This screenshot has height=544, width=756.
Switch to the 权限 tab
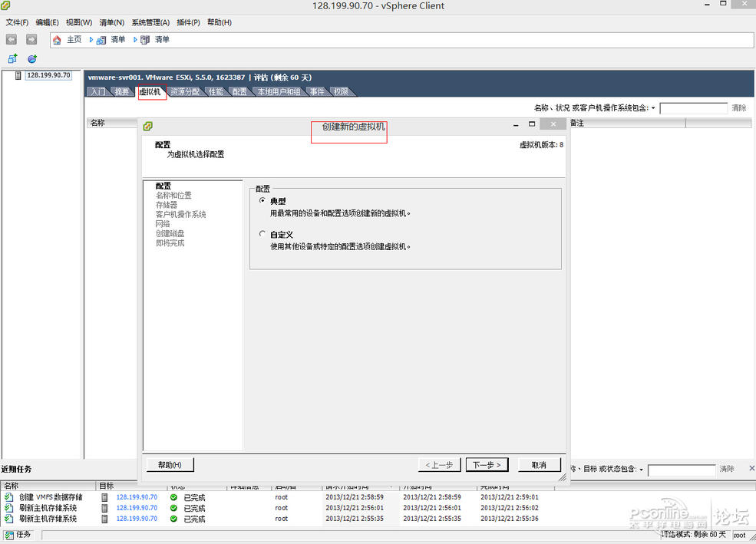(342, 91)
